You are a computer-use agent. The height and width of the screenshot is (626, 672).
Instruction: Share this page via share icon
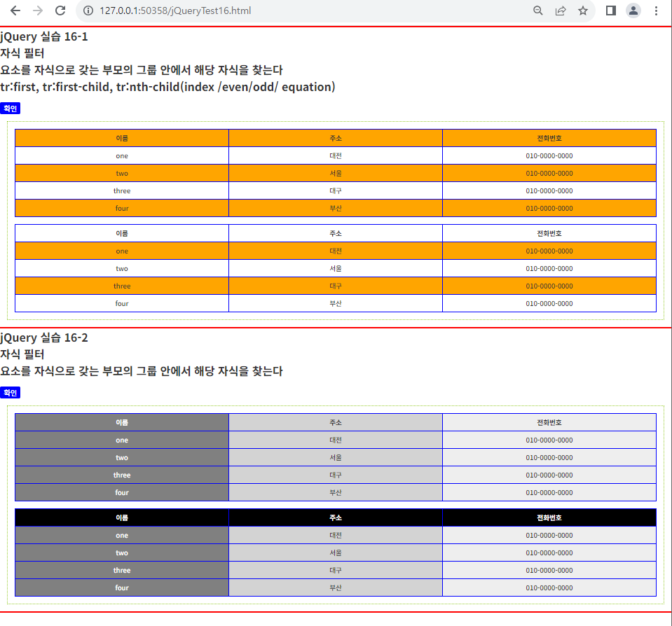[561, 11]
